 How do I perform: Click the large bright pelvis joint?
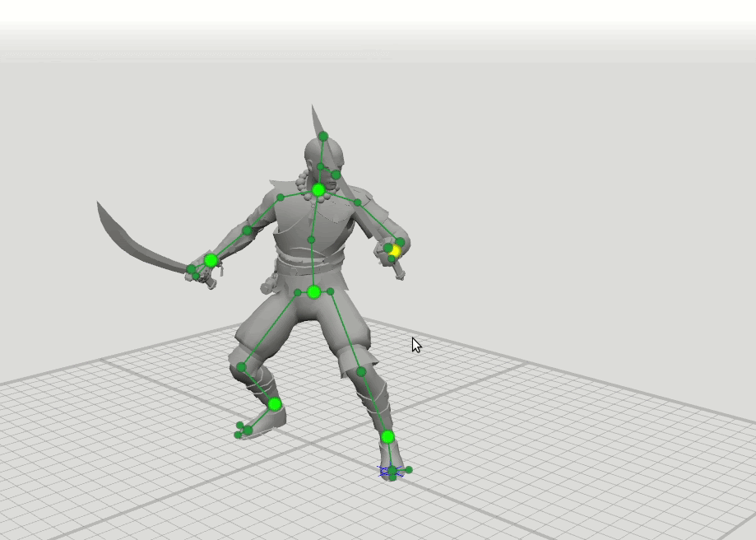coord(313,291)
